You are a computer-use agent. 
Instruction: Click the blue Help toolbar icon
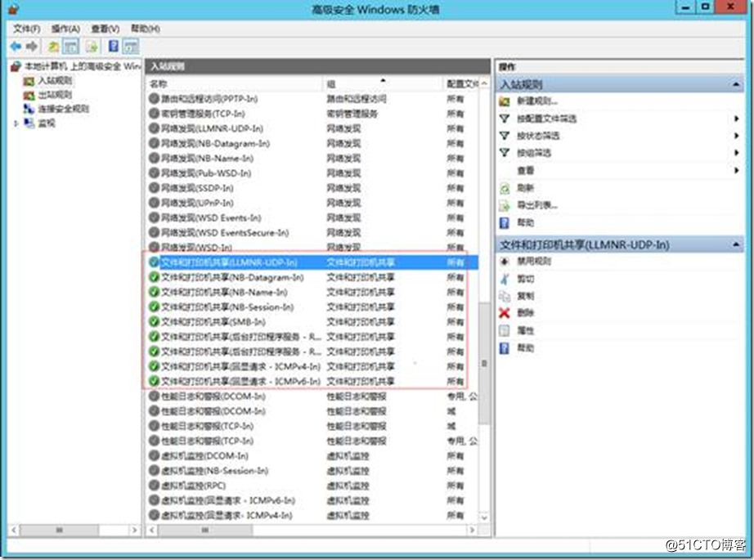113,46
